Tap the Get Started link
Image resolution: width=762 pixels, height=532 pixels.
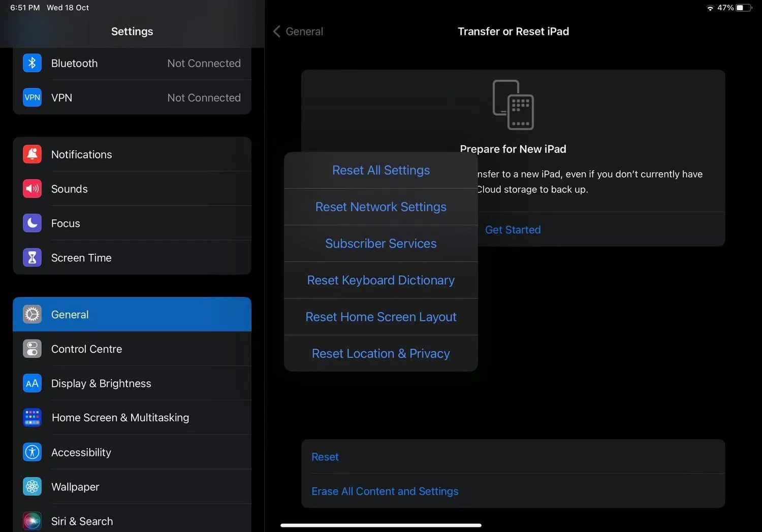point(513,229)
